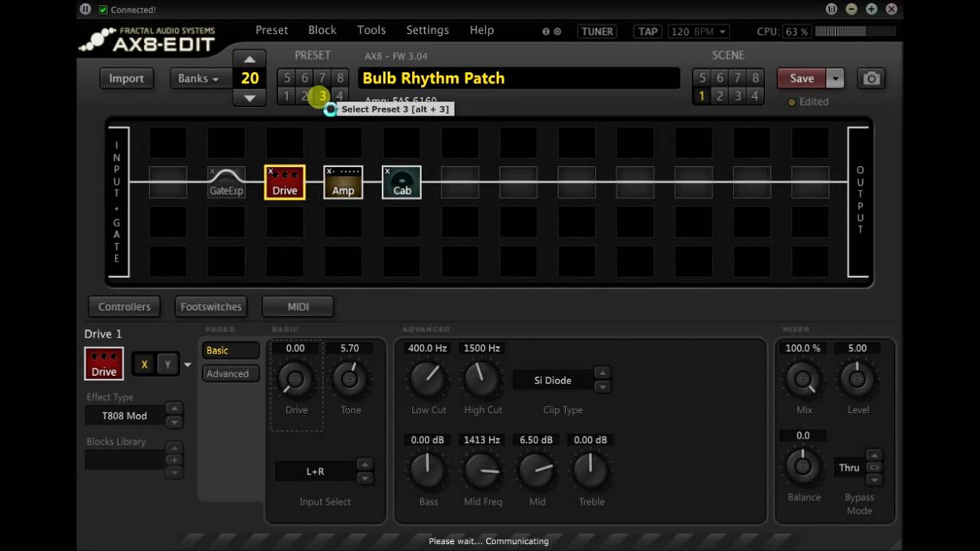Open the Si Diode Clip Type selector
The width and height of the screenshot is (980, 551).
tap(553, 380)
